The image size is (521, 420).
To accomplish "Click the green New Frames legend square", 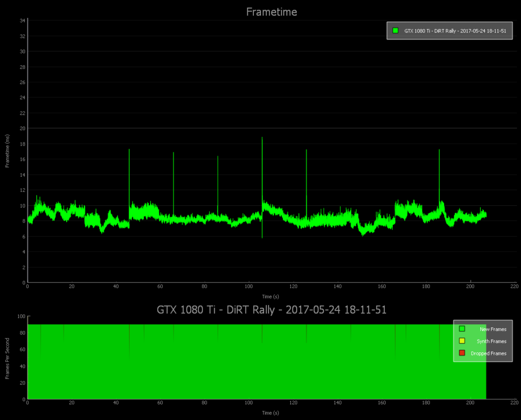I will [x=462, y=329].
